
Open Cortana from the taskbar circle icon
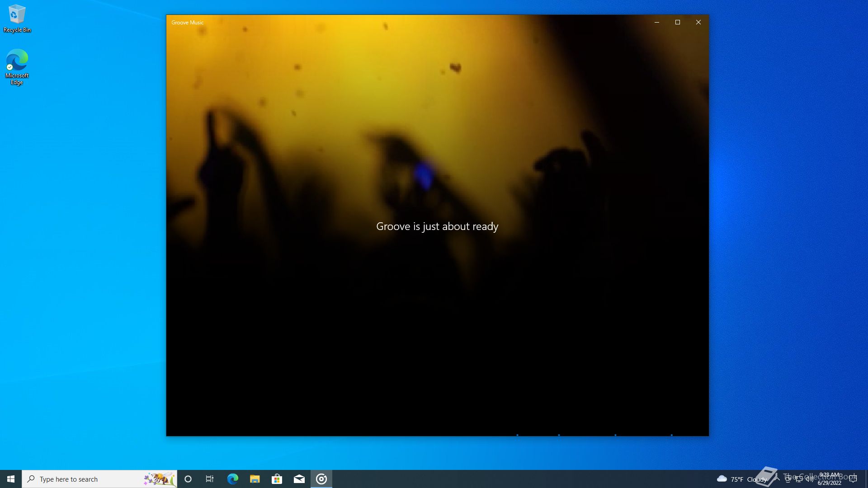[188, 479]
